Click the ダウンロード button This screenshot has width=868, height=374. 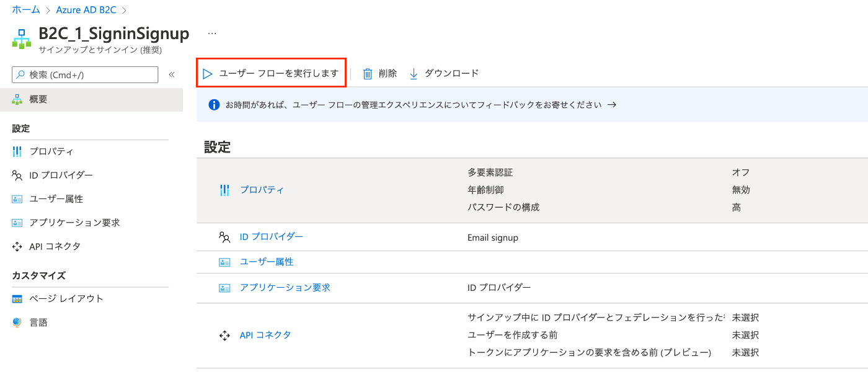coord(444,74)
